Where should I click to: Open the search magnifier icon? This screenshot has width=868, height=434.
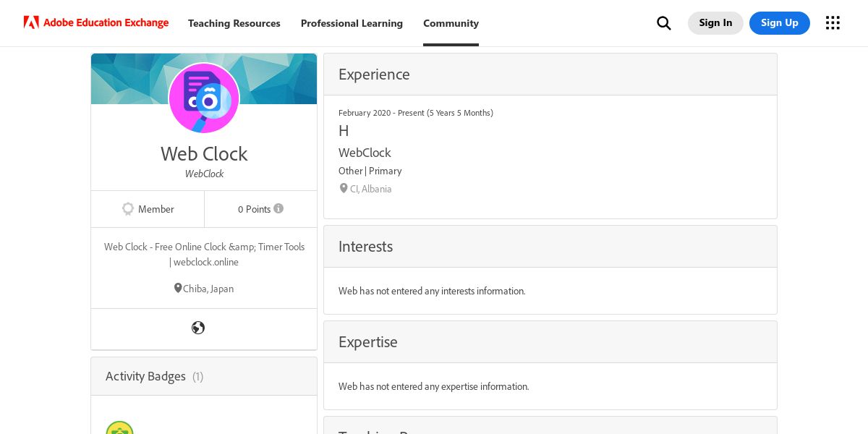[663, 23]
